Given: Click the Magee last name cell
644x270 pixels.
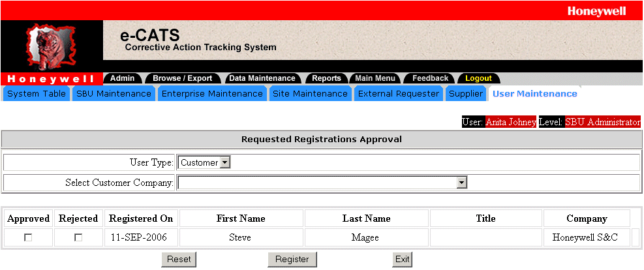Looking at the screenshot, I should pyautogui.click(x=365, y=237).
